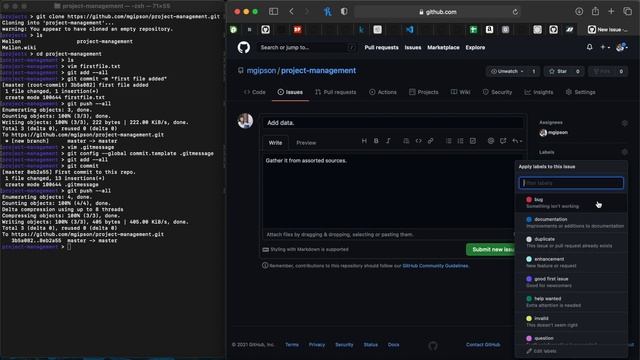Toggle the invalid label

coord(571,322)
